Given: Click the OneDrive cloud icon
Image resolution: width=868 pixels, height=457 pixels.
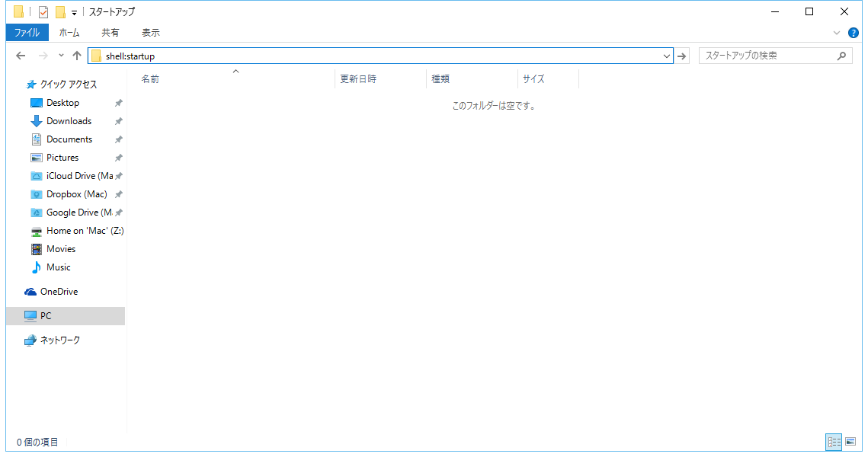Looking at the screenshot, I should click(x=30, y=292).
